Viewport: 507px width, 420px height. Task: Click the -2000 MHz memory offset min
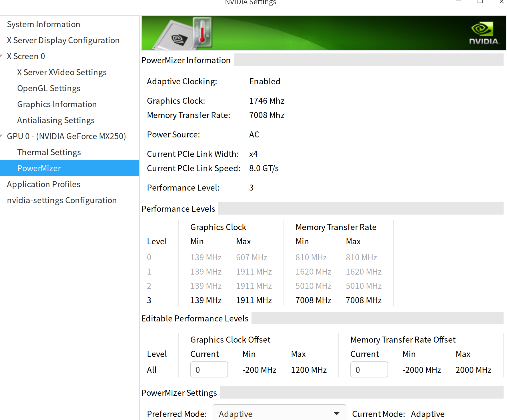[422, 370]
